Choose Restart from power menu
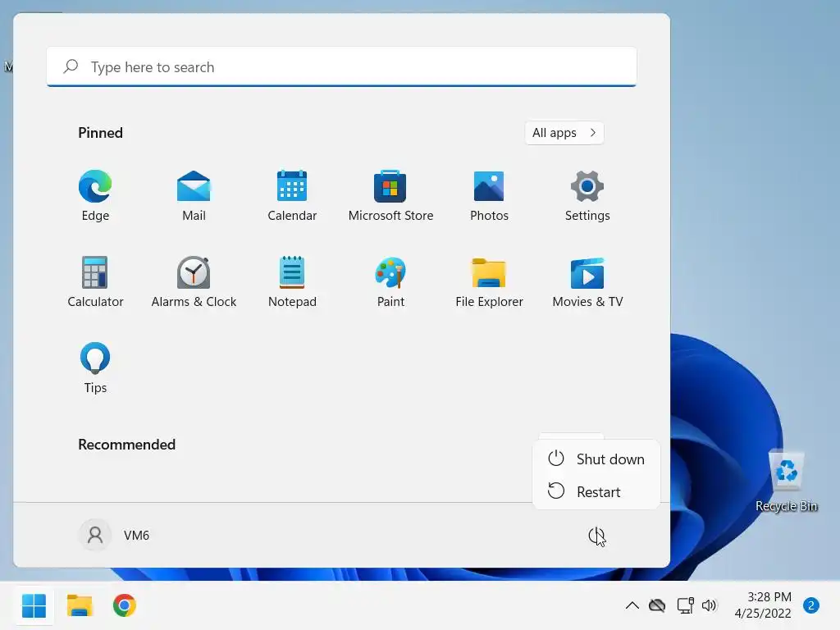 pos(596,492)
